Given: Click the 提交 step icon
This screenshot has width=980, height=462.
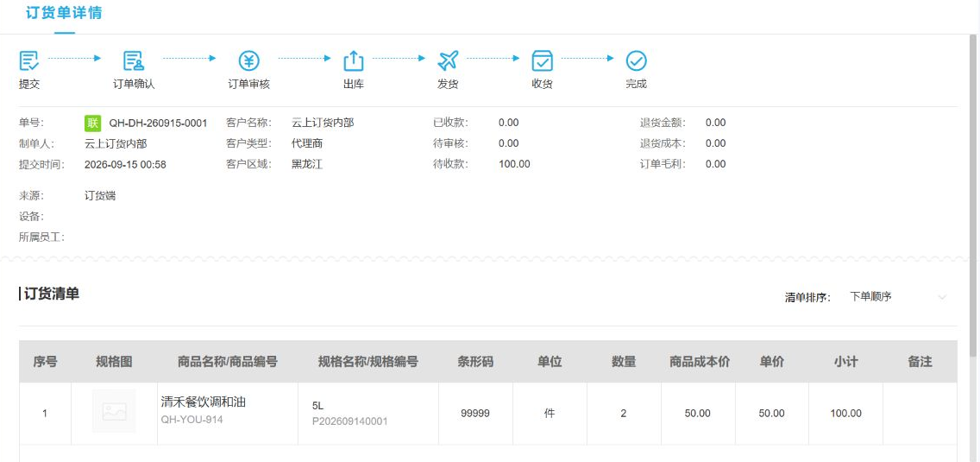Looking at the screenshot, I should [x=29, y=60].
